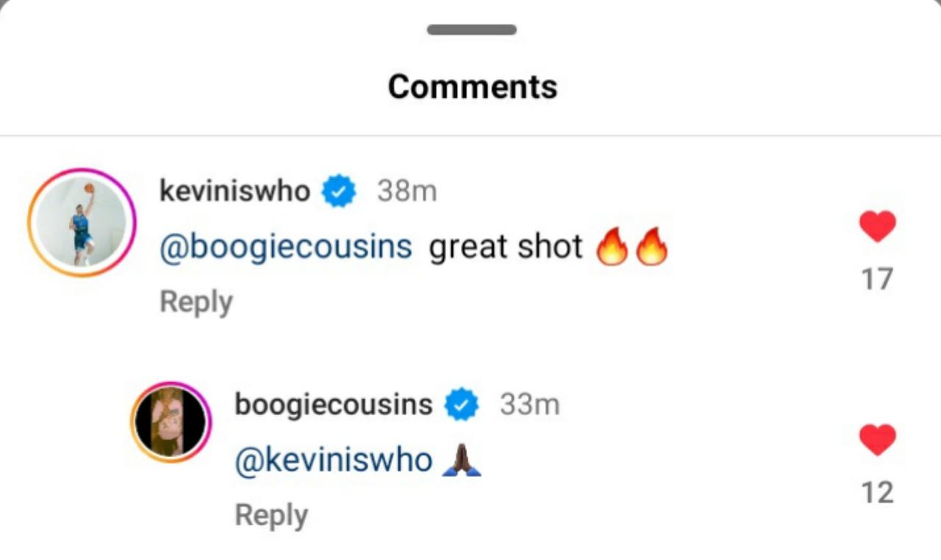The height and width of the screenshot is (560, 941).
Task: Click the 33m timestamp
Action: click(x=529, y=405)
